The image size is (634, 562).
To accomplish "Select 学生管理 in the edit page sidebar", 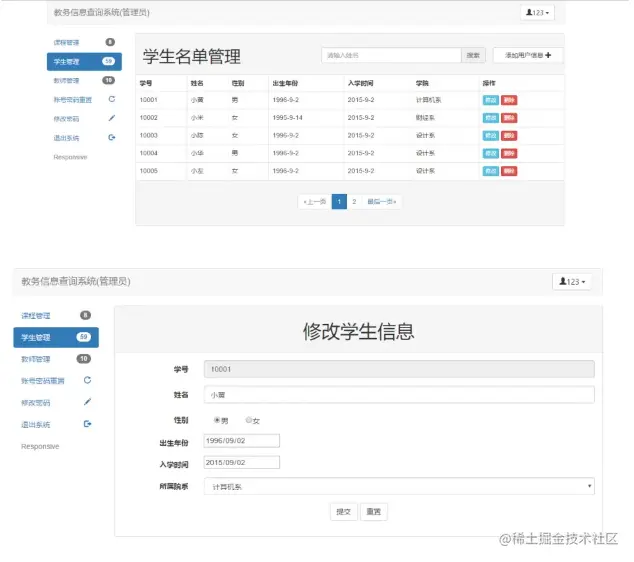I will [56, 337].
